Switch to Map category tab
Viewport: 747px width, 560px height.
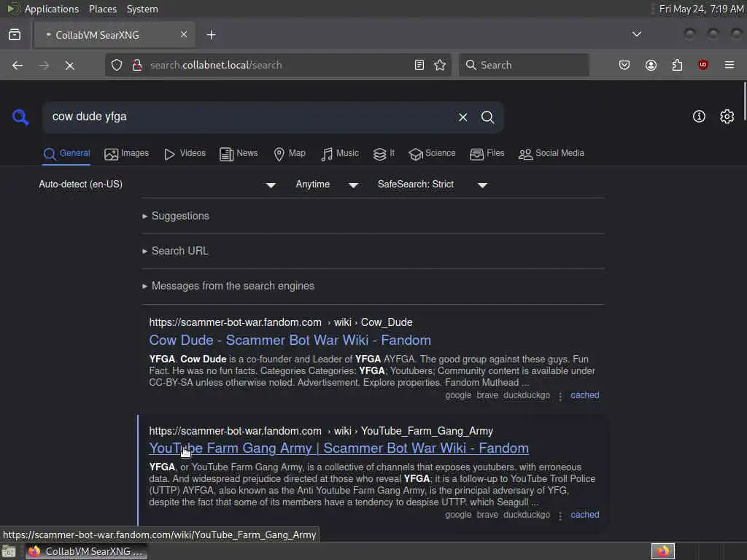tap(289, 154)
